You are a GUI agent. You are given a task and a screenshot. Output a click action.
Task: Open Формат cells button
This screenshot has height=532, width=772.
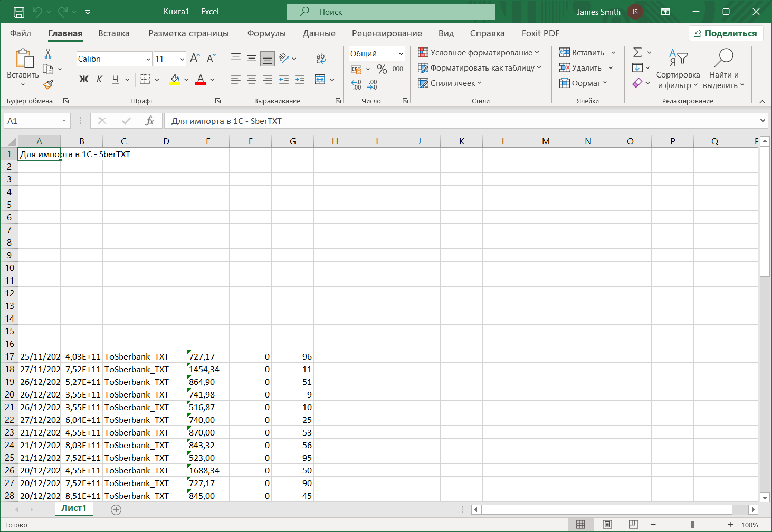(x=583, y=83)
